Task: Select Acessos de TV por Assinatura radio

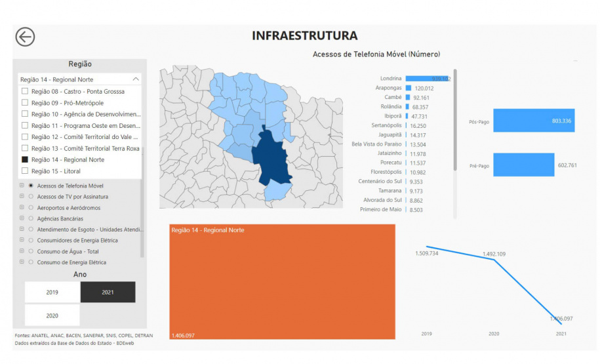Action: click(x=30, y=197)
